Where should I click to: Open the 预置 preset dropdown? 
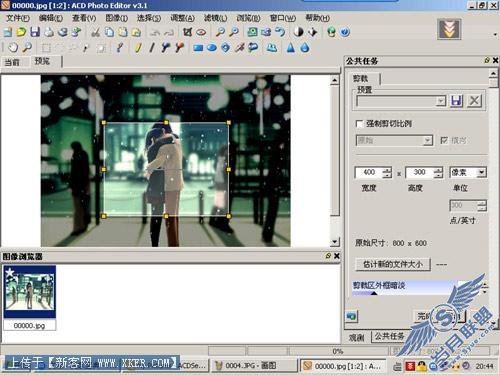click(x=441, y=101)
